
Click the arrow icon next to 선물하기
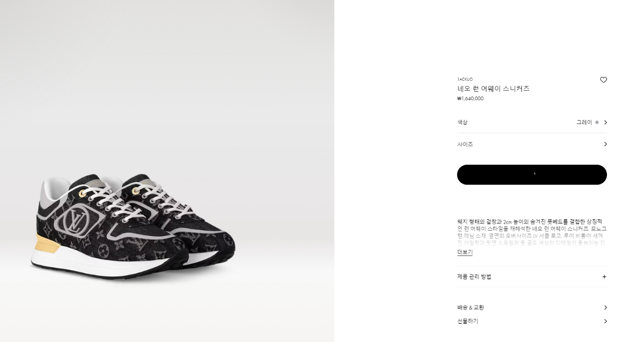pos(605,321)
